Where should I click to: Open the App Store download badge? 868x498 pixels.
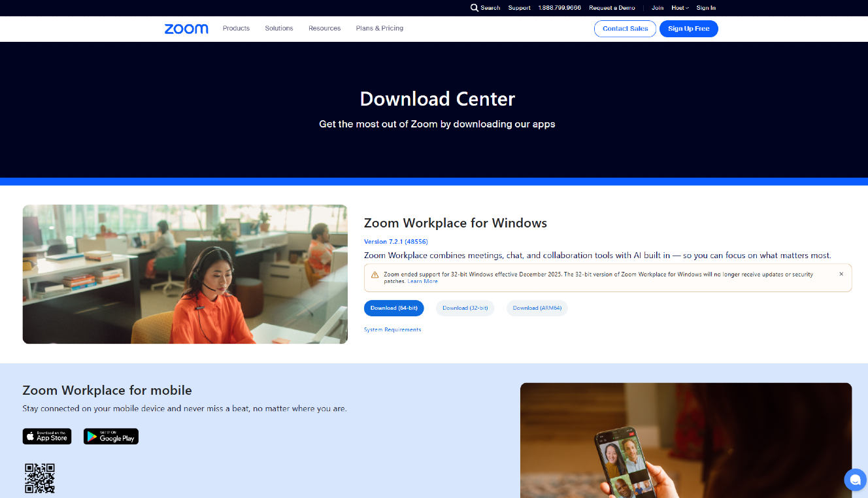pos(47,437)
